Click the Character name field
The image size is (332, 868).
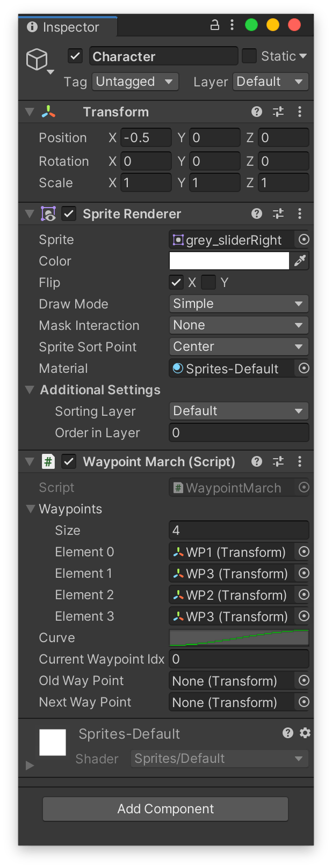(x=163, y=56)
